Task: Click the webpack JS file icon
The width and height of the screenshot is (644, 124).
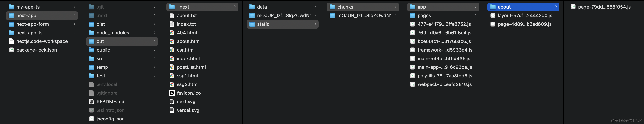Action: coord(412,84)
